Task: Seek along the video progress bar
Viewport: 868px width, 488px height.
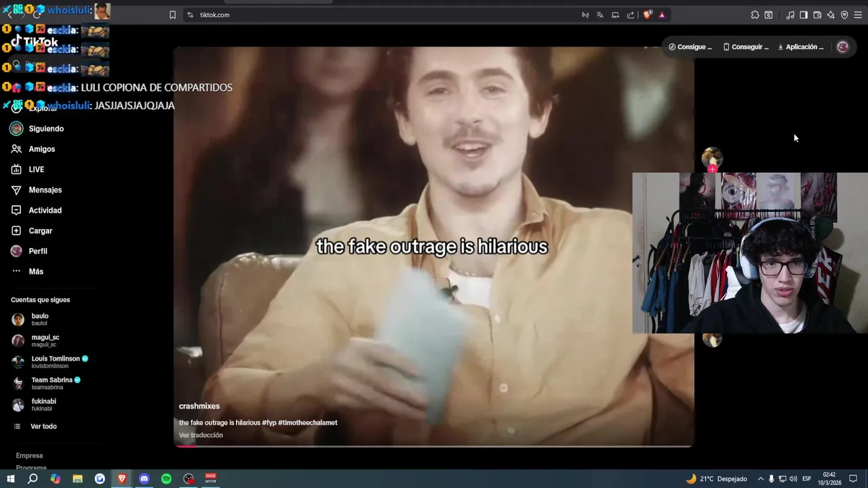Action: click(434, 445)
